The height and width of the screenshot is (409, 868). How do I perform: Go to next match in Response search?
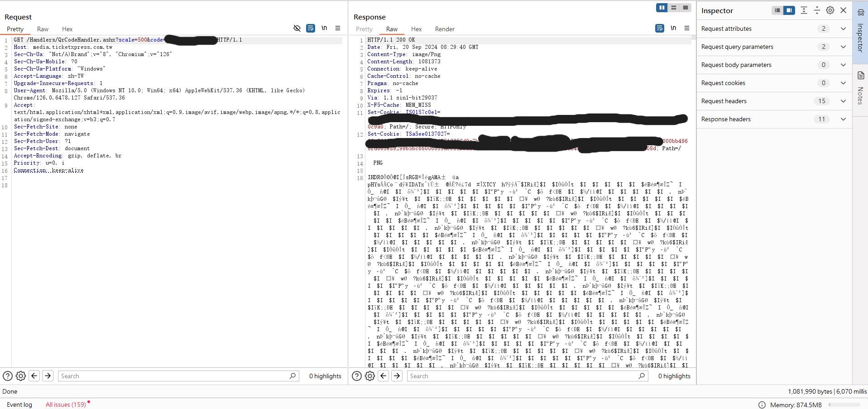tap(397, 376)
